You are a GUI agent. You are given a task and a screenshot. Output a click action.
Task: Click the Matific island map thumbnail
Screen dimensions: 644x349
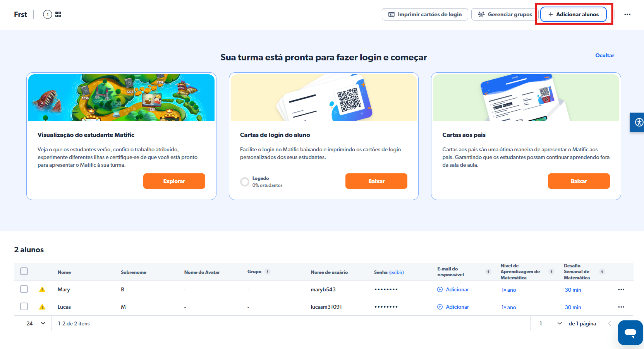click(121, 98)
